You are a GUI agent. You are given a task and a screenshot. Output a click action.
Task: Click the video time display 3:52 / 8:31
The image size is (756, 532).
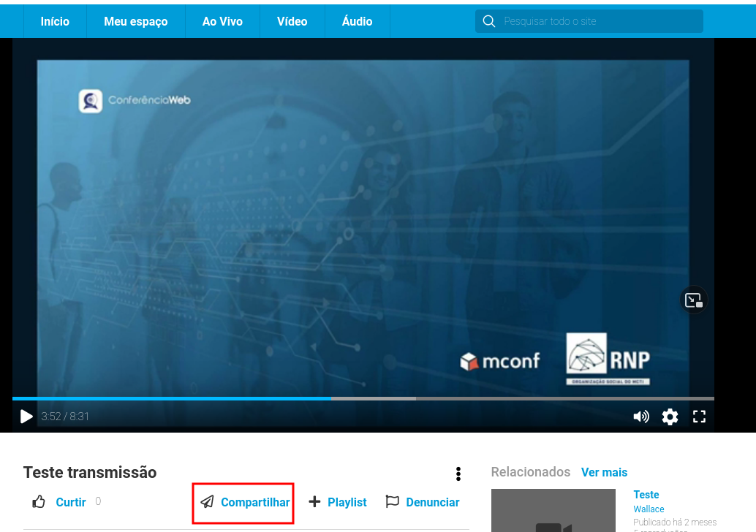[x=65, y=417]
